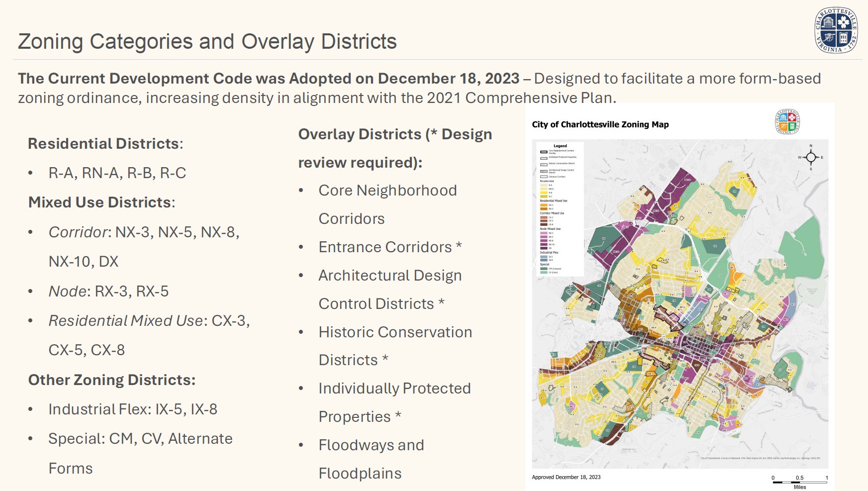The width and height of the screenshot is (868, 491).
Task: Click the 'Zoning Categories and Overlay Districts' title
Action: tap(207, 42)
